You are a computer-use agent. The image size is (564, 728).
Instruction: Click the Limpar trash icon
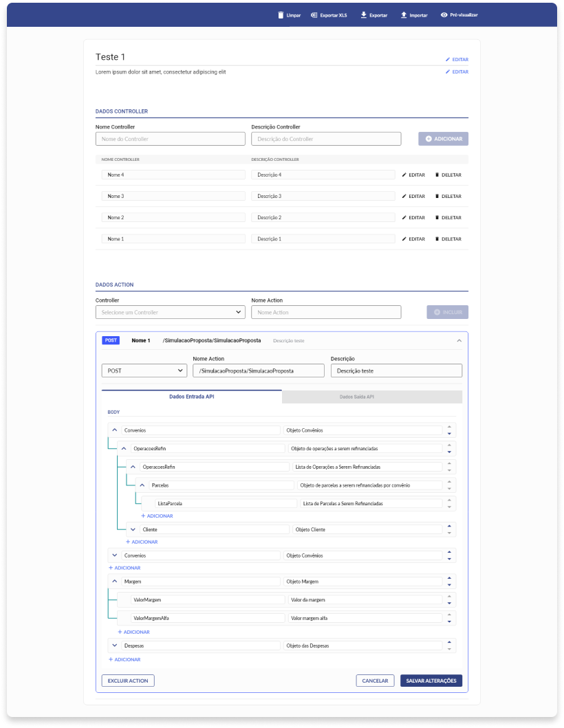click(280, 14)
